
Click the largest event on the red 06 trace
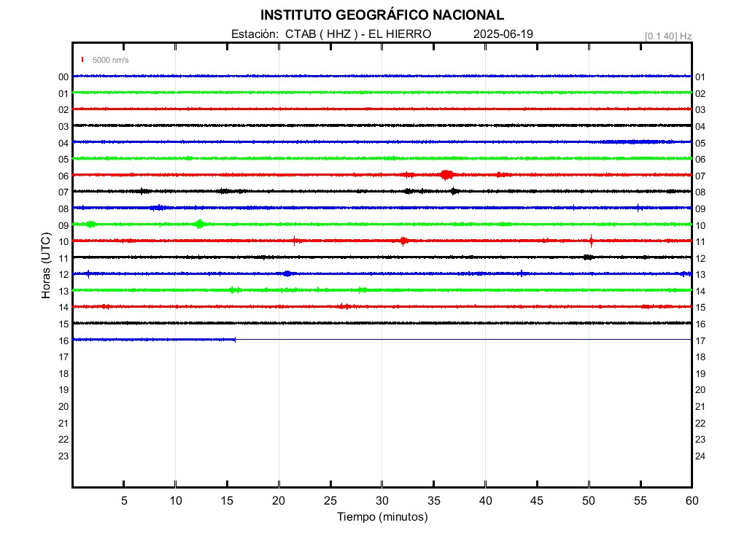pyautogui.click(x=446, y=175)
